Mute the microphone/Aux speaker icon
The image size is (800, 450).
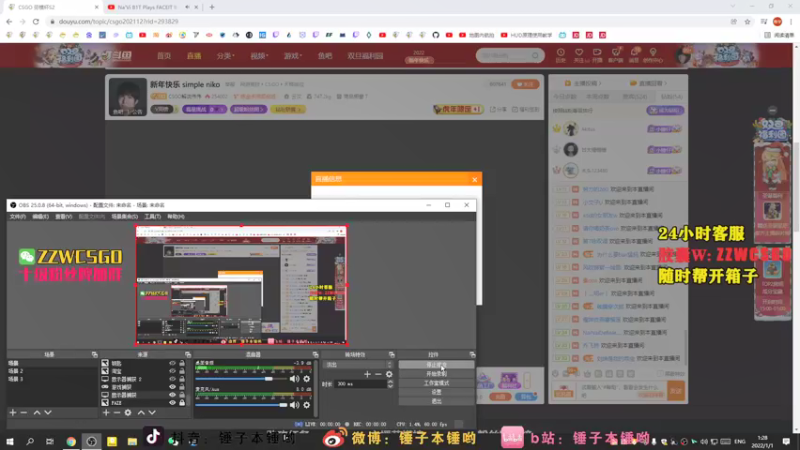[x=294, y=405]
